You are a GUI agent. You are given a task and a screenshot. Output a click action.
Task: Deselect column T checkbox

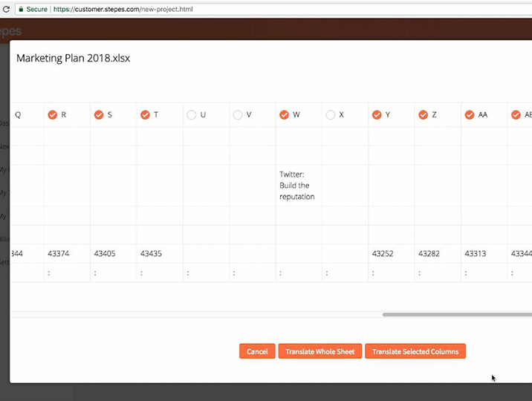[x=145, y=115]
